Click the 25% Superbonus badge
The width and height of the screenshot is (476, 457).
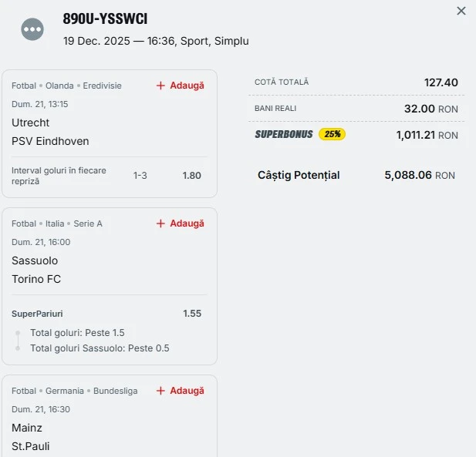click(x=333, y=134)
